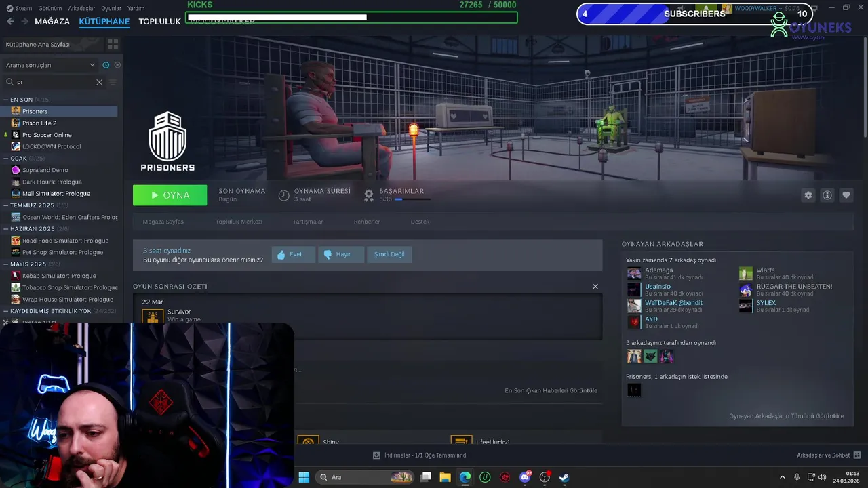Screen dimensions: 868x488
Task: Open friend Ademaga's profile
Action: [658, 270]
